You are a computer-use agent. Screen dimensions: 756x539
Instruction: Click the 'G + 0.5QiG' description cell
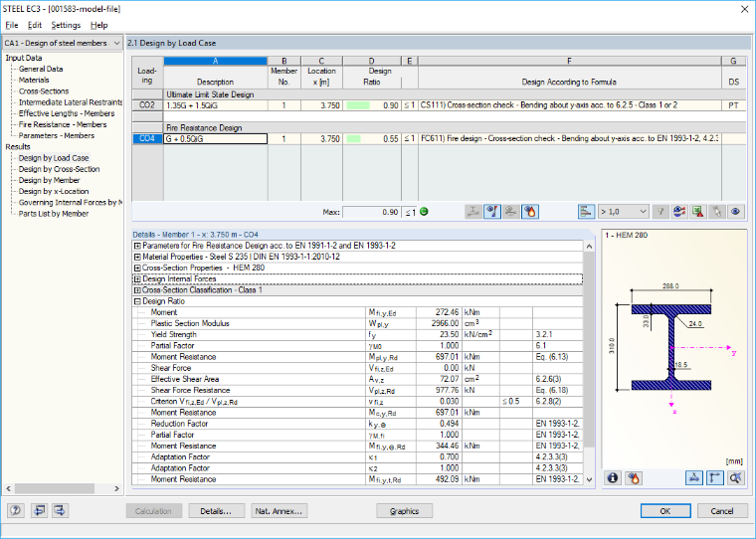216,139
